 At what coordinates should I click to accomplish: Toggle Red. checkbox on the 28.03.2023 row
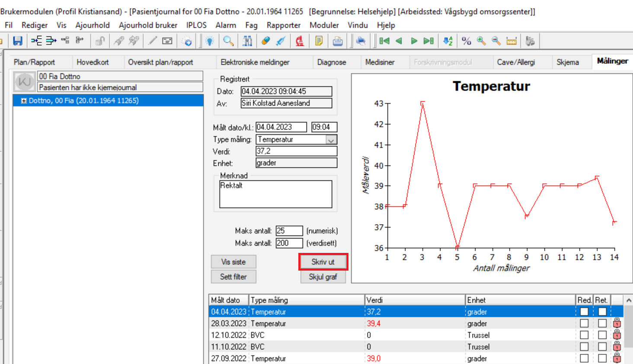584,323
